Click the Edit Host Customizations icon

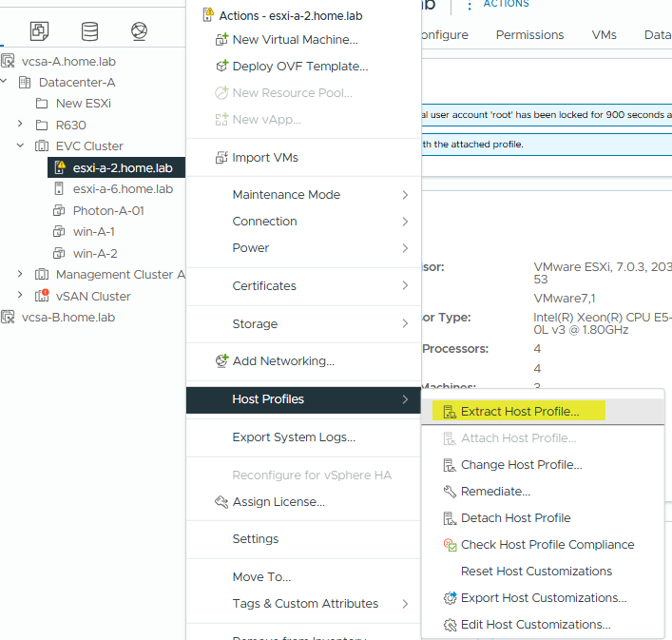[450, 625]
